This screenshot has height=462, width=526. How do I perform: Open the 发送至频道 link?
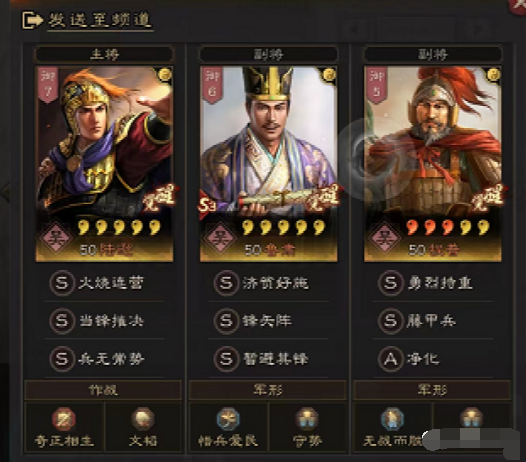coord(100,20)
